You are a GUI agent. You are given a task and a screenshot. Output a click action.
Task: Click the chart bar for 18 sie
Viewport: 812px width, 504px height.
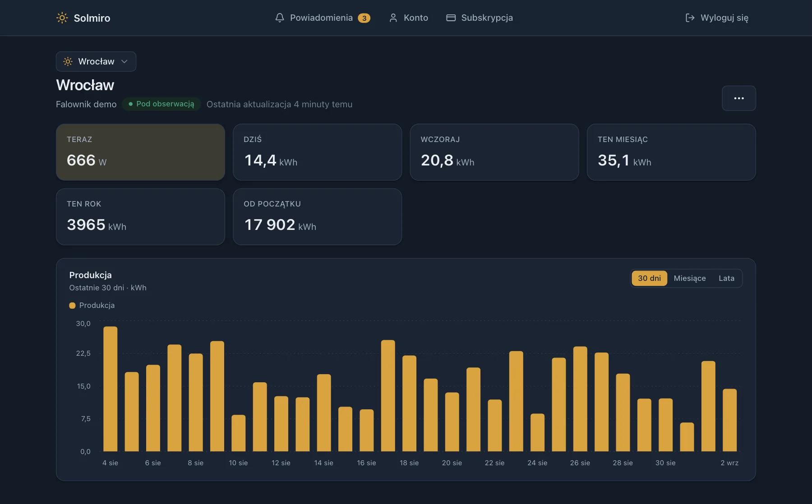[x=409, y=403]
